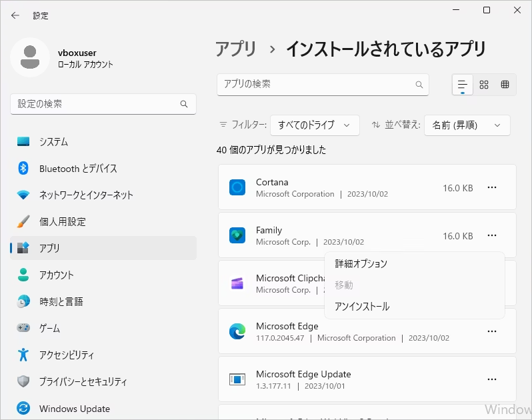Click the Family app name text
The width and height of the screenshot is (532, 420).
click(x=269, y=230)
